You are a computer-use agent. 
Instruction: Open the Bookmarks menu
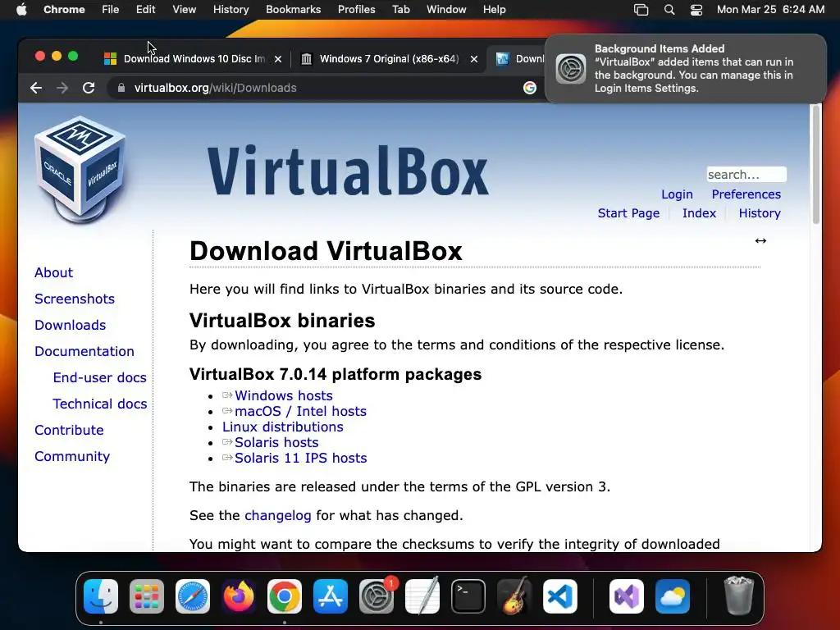tap(293, 10)
